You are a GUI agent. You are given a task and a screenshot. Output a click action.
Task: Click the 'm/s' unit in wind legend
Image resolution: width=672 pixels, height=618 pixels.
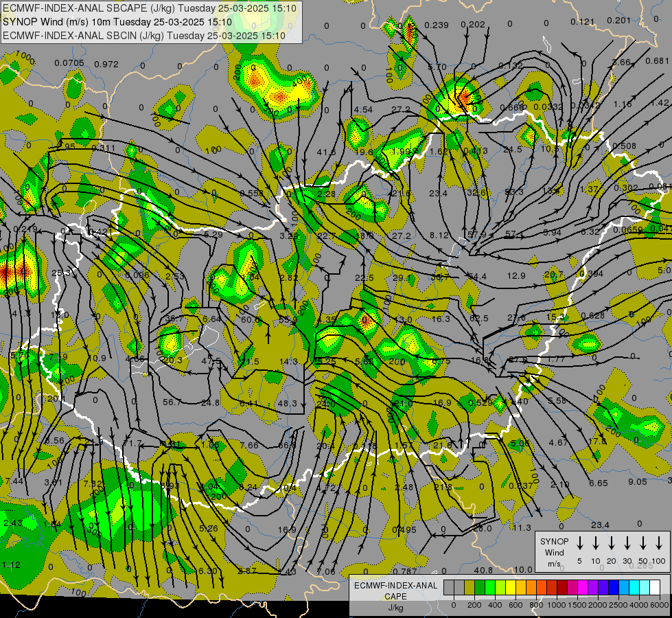554,564
